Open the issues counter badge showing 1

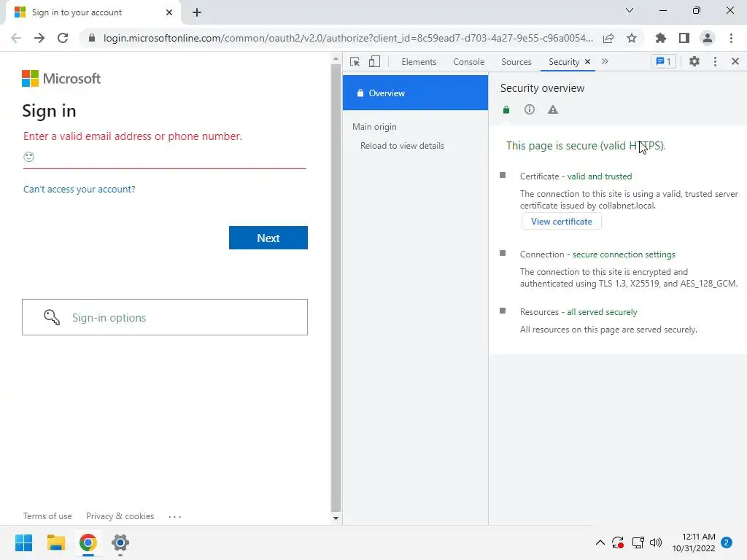(663, 61)
